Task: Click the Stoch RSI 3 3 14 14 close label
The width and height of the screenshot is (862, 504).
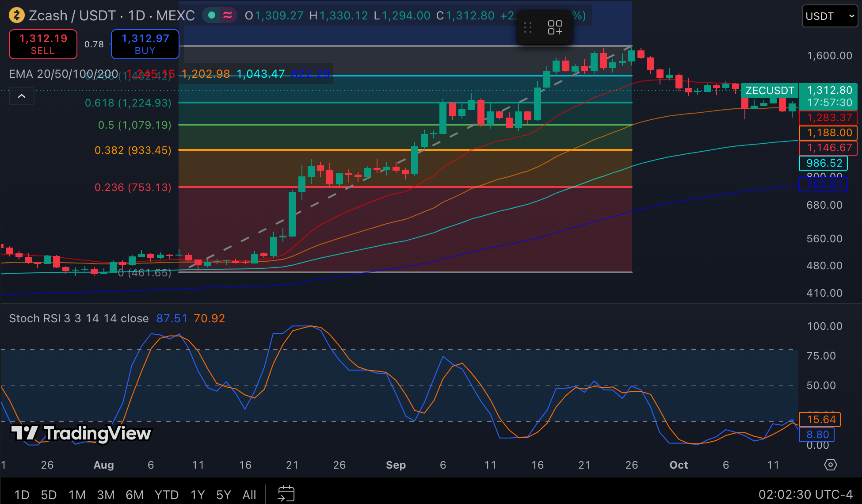Action: 79,318
